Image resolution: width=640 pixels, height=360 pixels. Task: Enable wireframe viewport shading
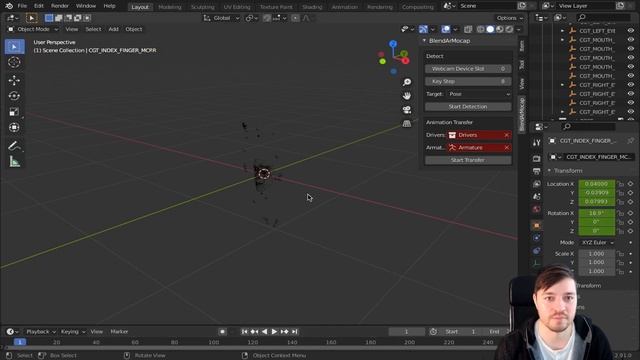tap(481, 29)
